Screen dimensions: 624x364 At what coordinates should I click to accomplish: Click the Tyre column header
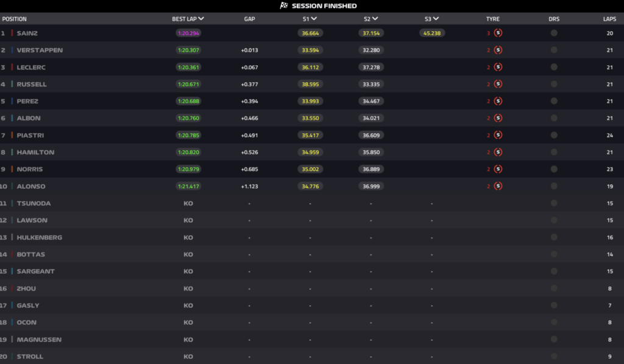click(492, 19)
